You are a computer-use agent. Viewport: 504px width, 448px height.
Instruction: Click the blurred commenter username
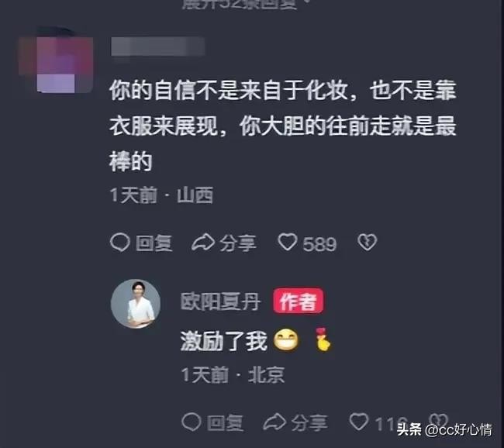coord(157,47)
